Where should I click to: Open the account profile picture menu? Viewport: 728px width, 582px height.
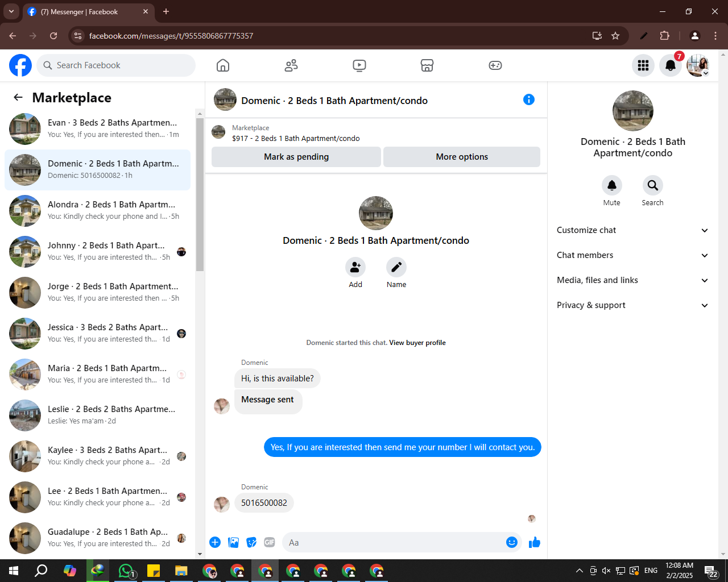tap(698, 65)
